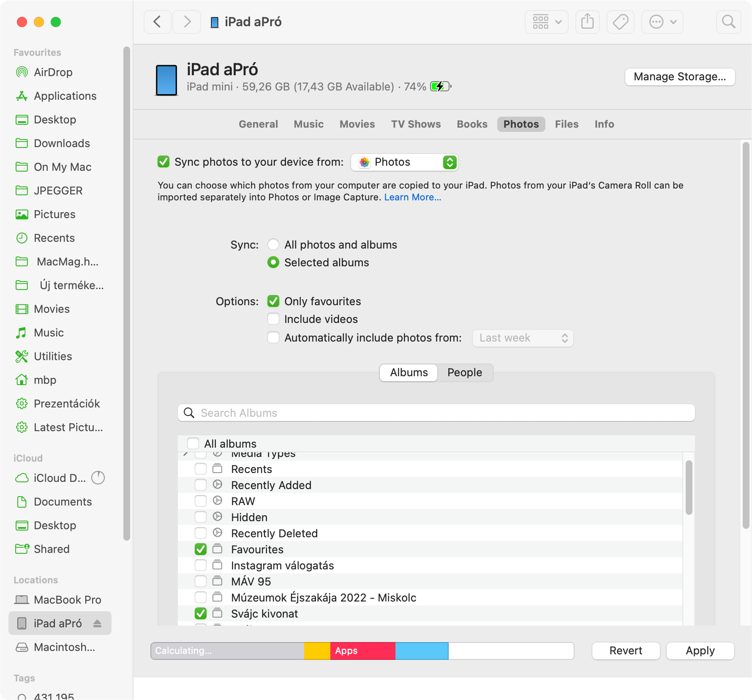Switch to the TV Shows tab
The height and width of the screenshot is (700, 752).
[x=416, y=124]
